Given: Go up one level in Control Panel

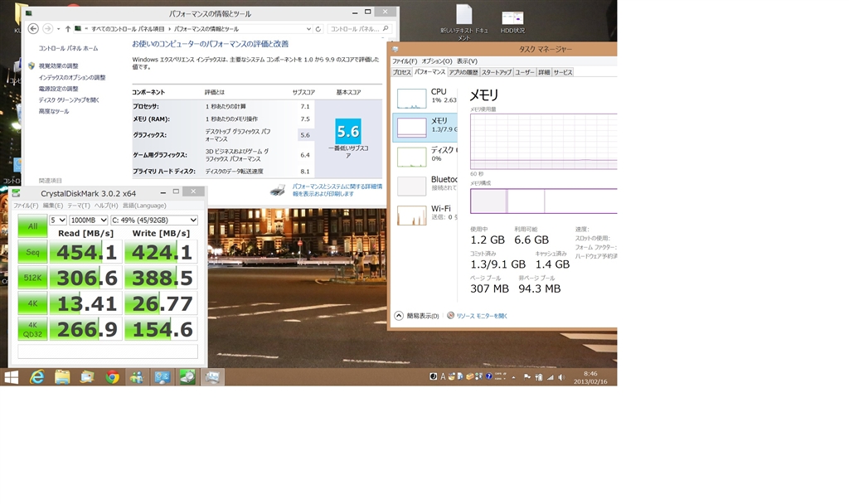Looking at the screenshot, I should (67, 28).
